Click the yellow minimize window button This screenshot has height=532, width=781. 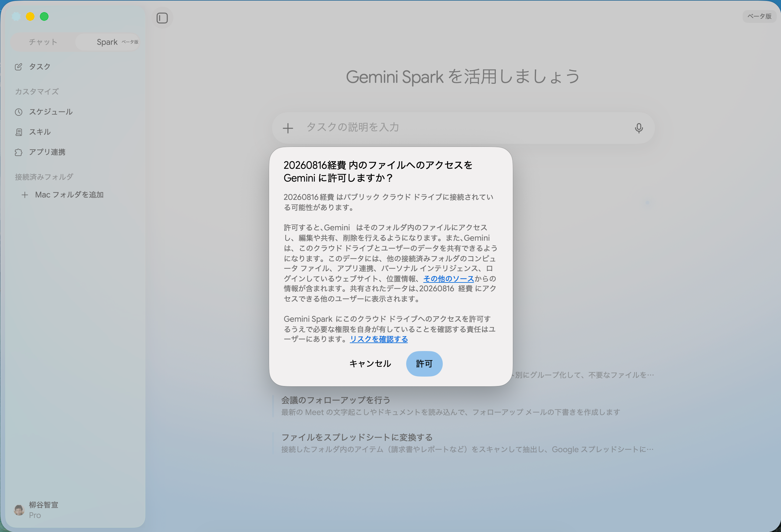coord(30,16)
